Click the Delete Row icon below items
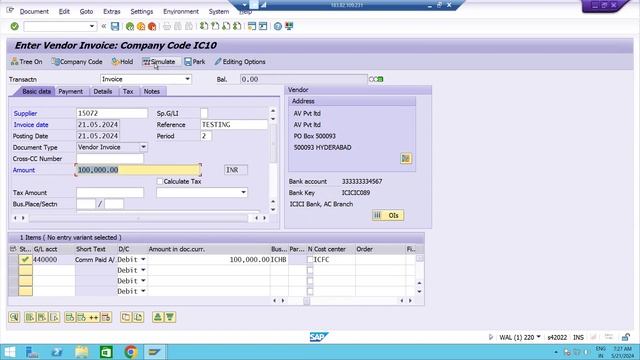Image resolution: width=640 pixels, height=360 pixels. click(106, 317)
